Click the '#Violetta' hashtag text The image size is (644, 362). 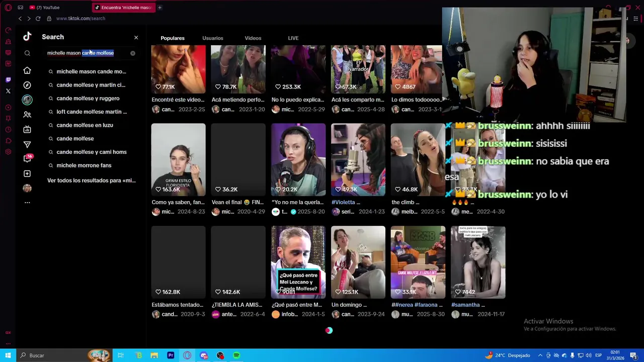tap(342, 202)
